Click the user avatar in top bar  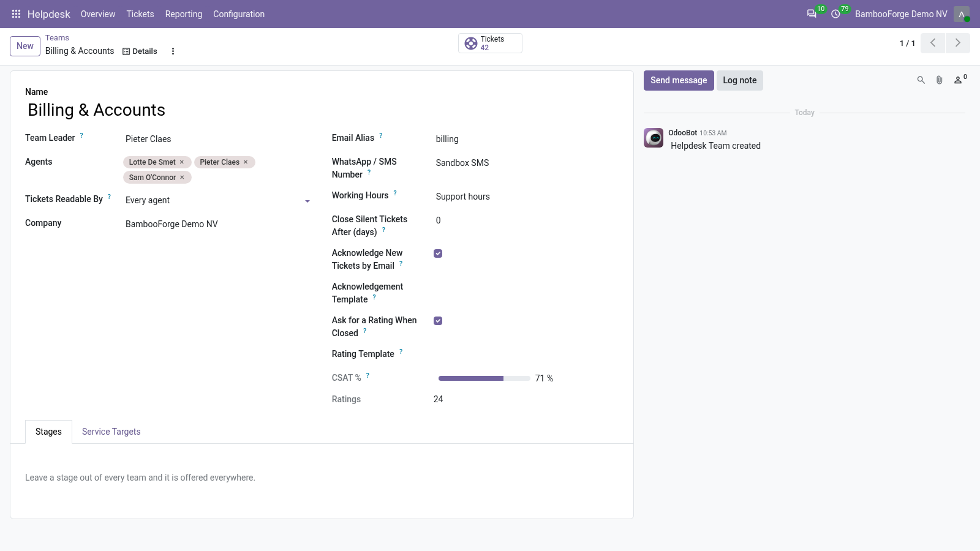tap(961, 14)
